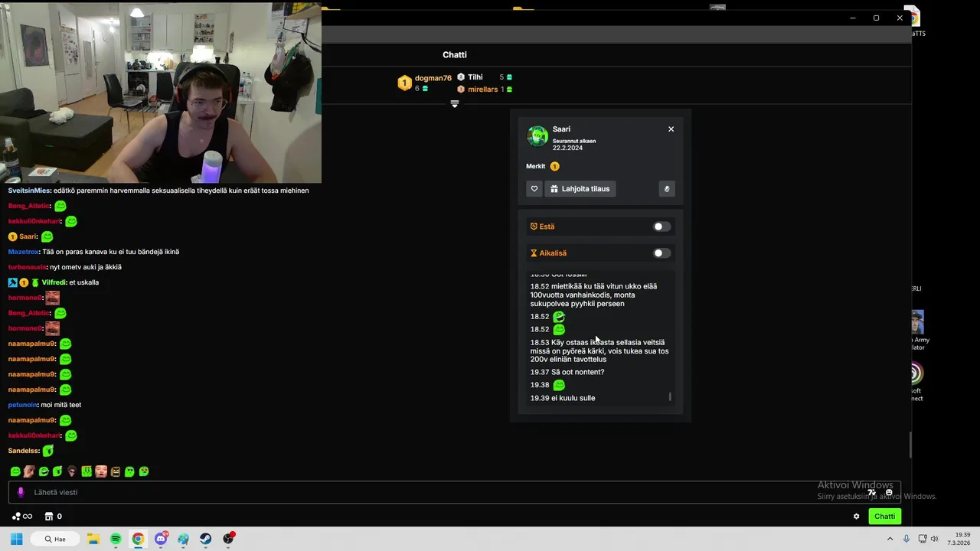
Task: Click the purple microphone icon in the chat input
Action: pos(21,492)
